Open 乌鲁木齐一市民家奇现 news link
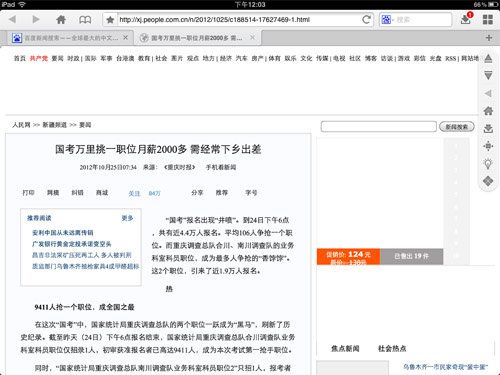The width and height of the screenshot is (500, 375). point(445,367)
